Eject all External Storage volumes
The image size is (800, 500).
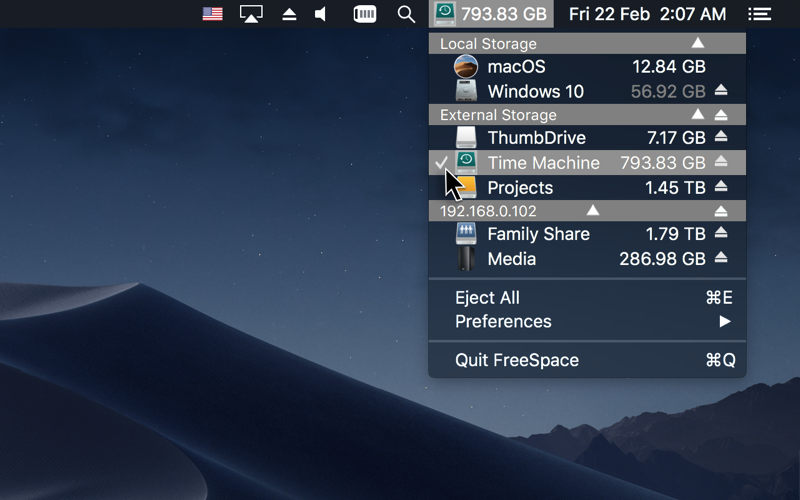tap(720, 115)
